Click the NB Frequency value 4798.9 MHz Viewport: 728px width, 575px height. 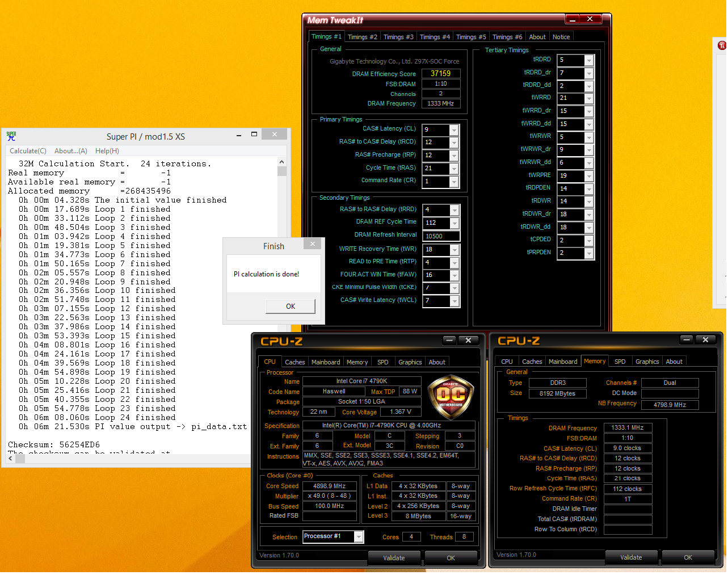670,405
